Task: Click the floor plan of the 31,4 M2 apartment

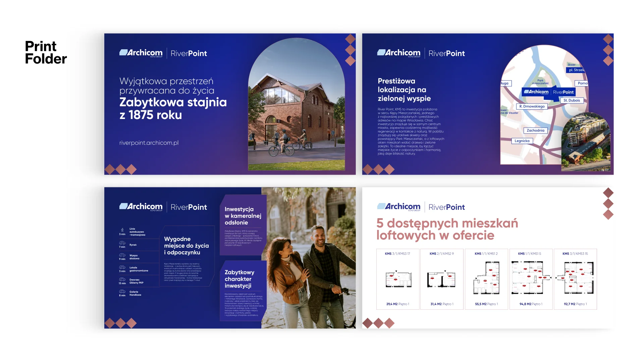Action: pos(441,279)
